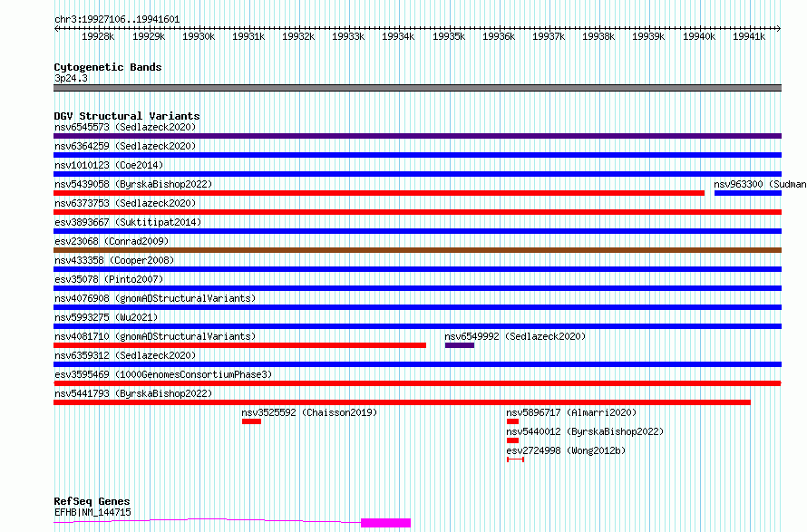Open nsv4076908 (gnomADStructuralVariants) label
The height and width of the screenshot is (532, 807).
click(x=155, y=298)
